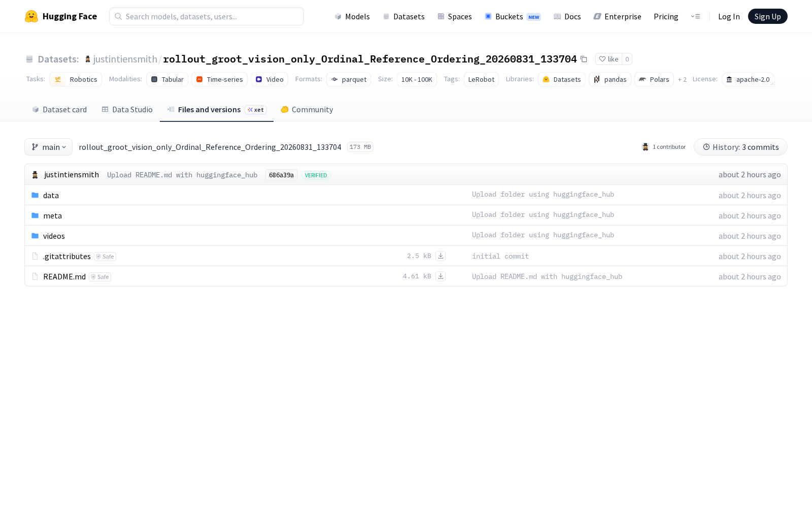This screenshot has height=508, width=812.
Task: Click the Sign Up button
Action: [767, 16]
